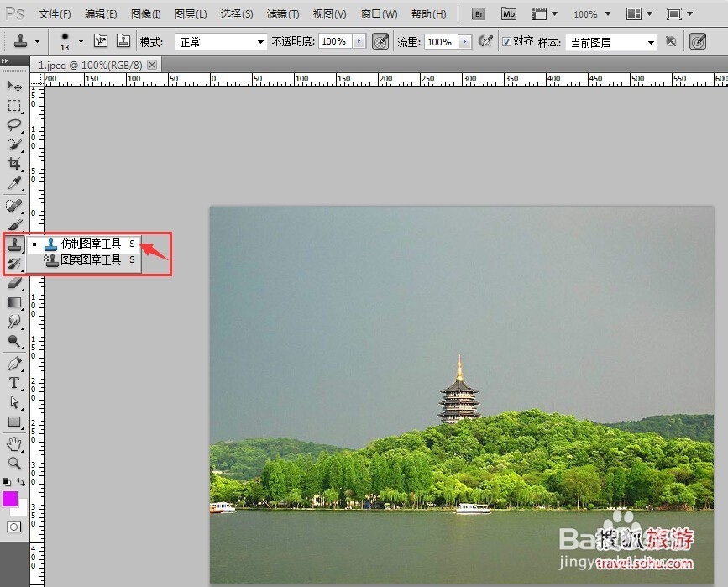
Task: Select the Eraser tool
Action: (x=14, y=283)
